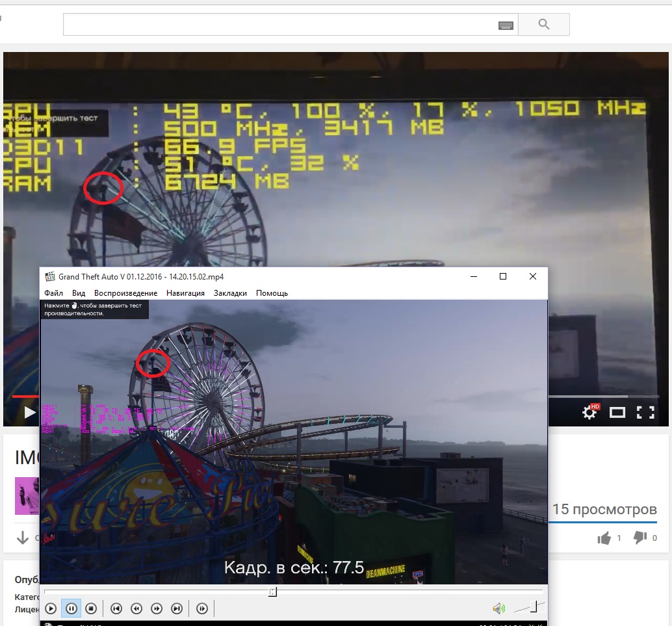Click the media player video frame
Viewport: 672px width, 626px height.
294,441
